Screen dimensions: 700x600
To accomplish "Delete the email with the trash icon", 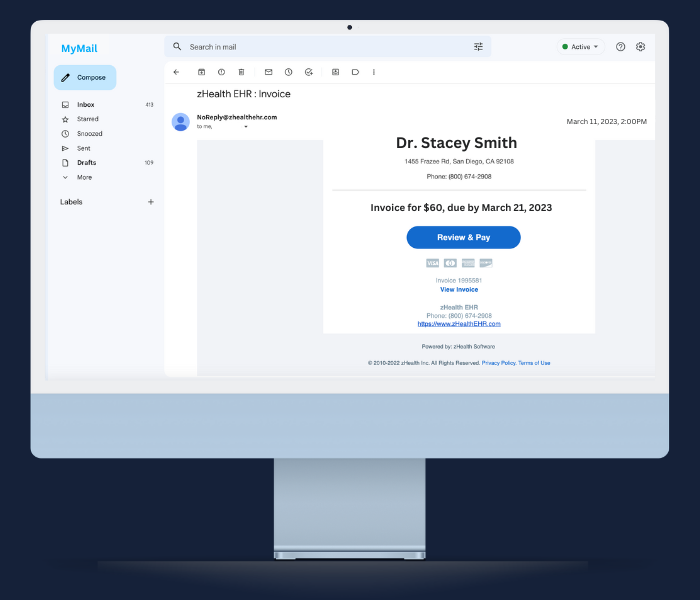I will click(x=241, y=72).
